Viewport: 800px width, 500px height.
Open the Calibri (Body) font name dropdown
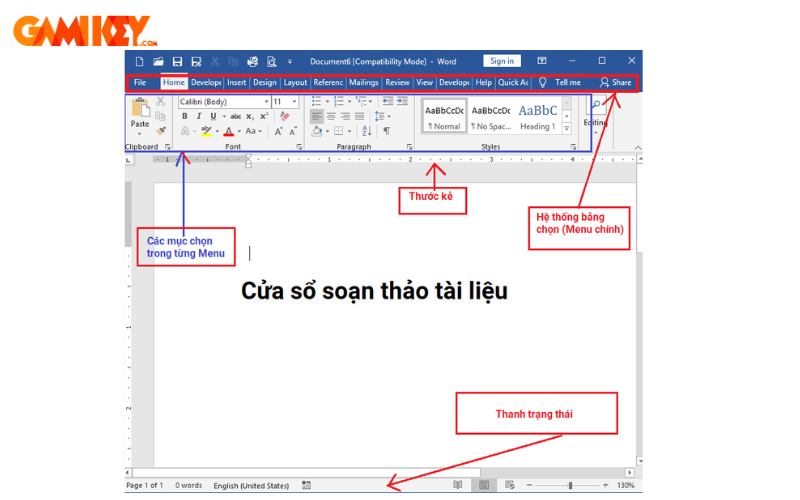click(x=266, y=102)
